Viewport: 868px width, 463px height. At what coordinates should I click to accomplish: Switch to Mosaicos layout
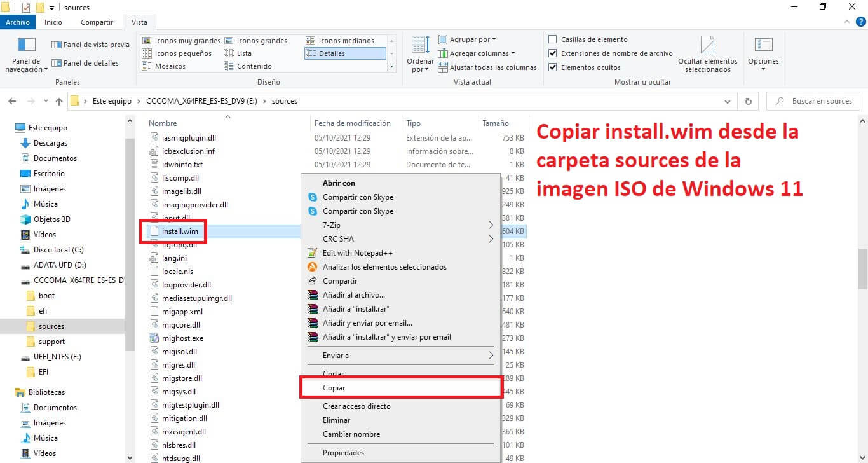tap(164, 66)
